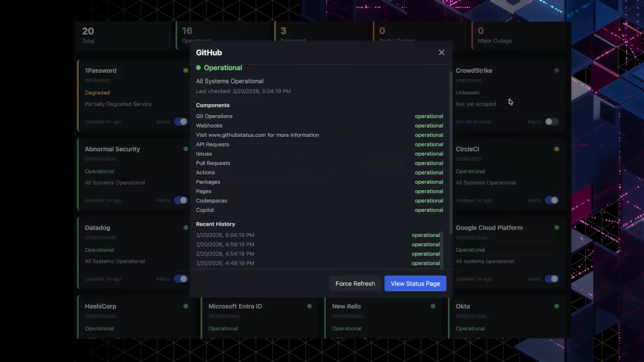Filter by the 0 Major Outage tile

tap(519, 36)
